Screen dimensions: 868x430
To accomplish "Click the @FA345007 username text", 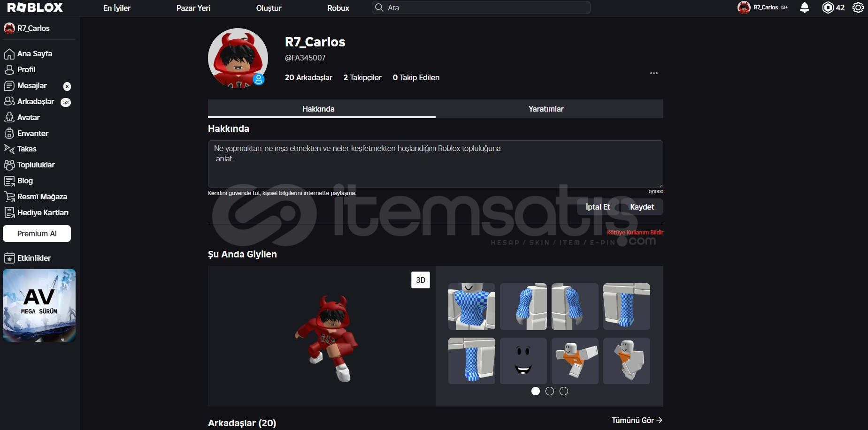I will click(305, 58).
